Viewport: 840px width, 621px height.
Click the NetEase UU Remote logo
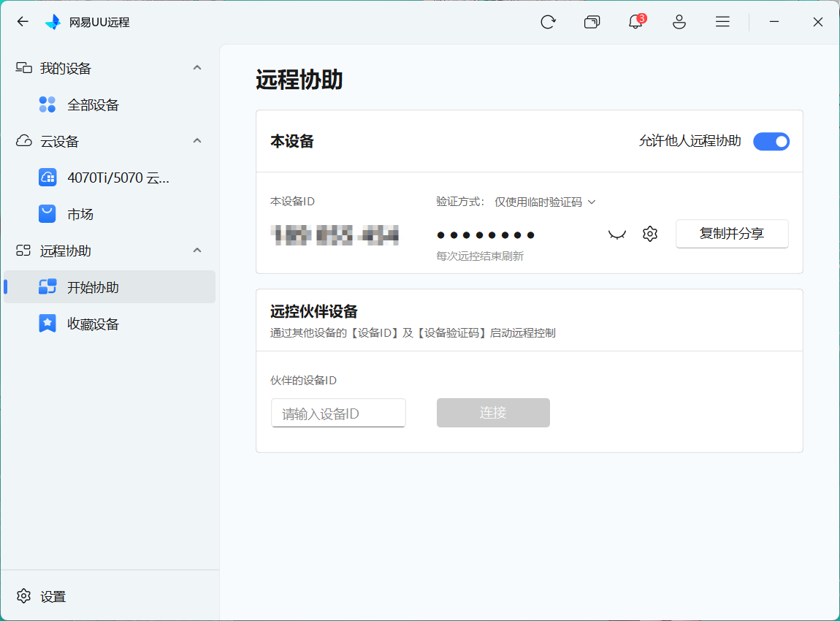coord(53,21)
